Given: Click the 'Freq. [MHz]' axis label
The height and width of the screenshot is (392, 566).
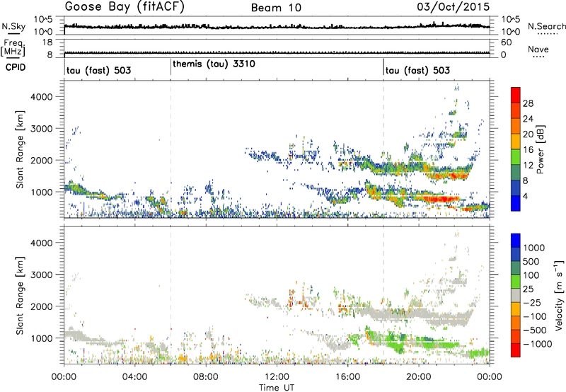Looking at the screenshot, I should tap(14, 47).
